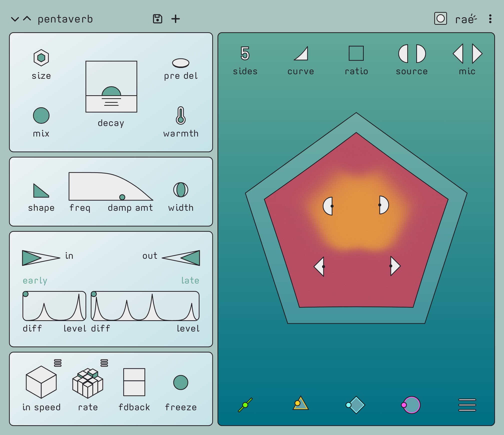Click the curve wedge icon
Viewport: 504px width, 435px height.
click(x=301, y=53)
